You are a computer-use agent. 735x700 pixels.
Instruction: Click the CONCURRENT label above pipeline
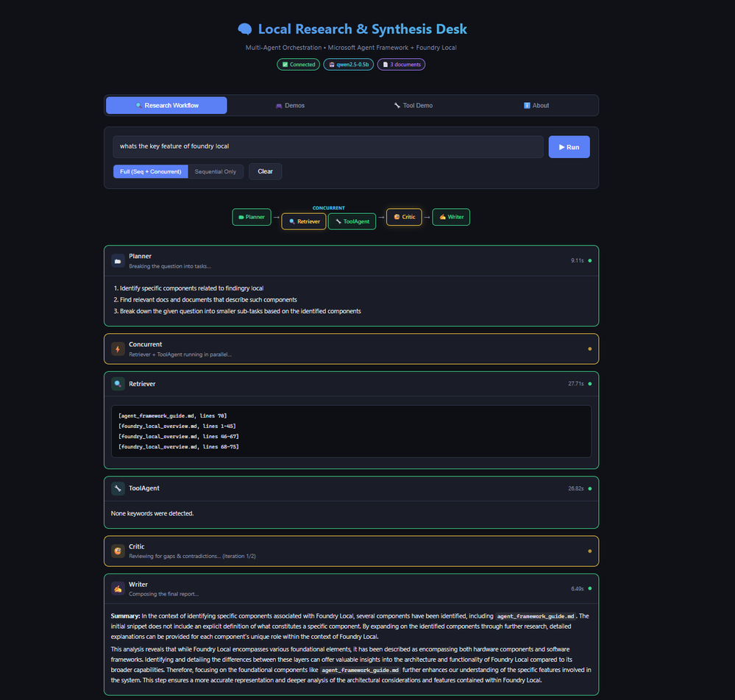[329, 207]
